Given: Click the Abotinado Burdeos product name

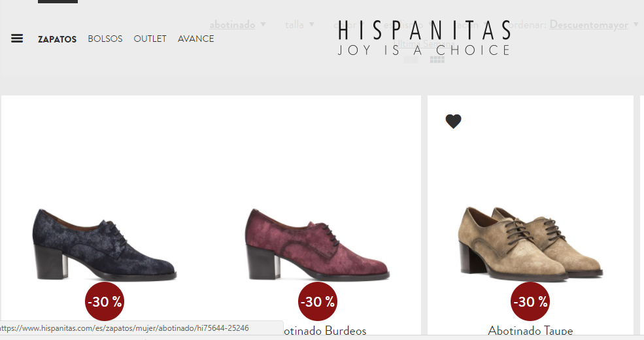Looking at the screenshot, I should click(325, 331).
